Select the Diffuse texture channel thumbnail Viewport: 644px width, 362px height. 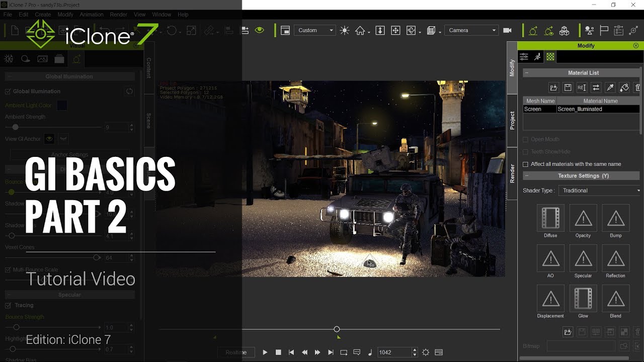pyautogui.click(x=550, y=218)
